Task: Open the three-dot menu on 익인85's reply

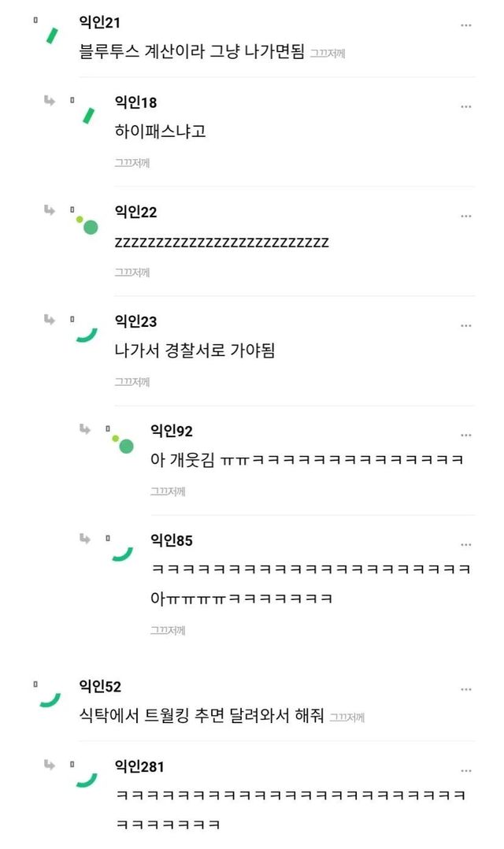Action: tap(466, 544)
